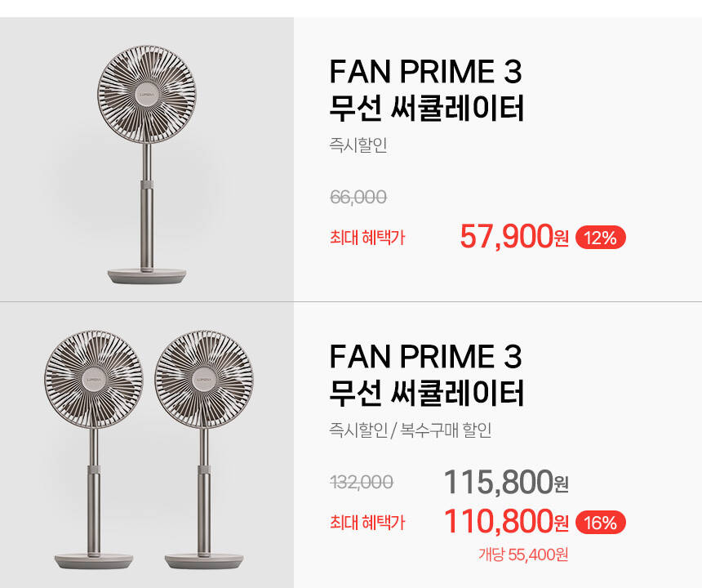This screenshot has width=702, height=588.
Task: Click the red 12% discount badge
Action: pos(601,238)
